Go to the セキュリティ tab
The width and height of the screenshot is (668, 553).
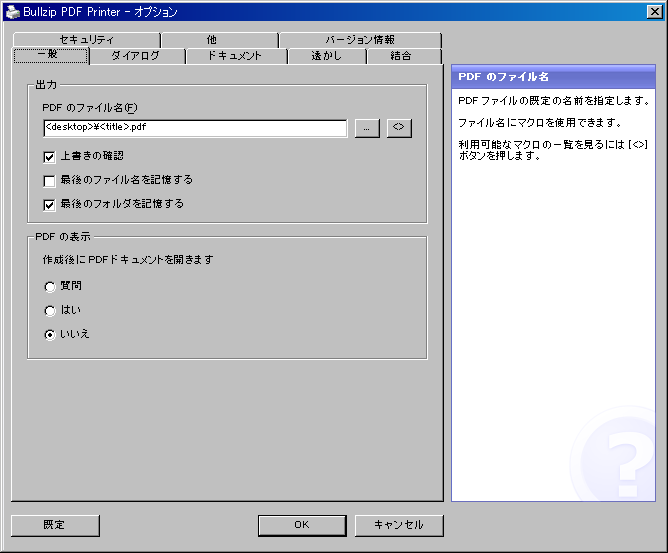tap(87, 40)
